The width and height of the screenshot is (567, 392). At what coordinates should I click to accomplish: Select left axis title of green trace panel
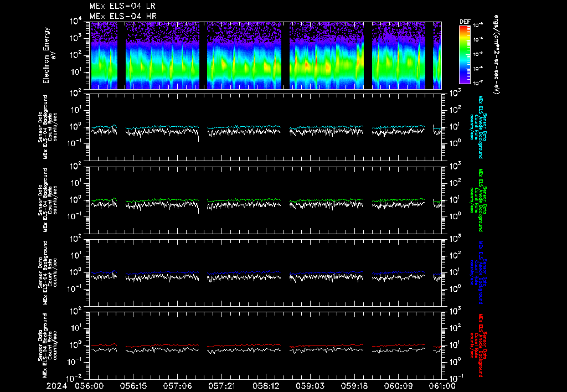coord(48,200)
